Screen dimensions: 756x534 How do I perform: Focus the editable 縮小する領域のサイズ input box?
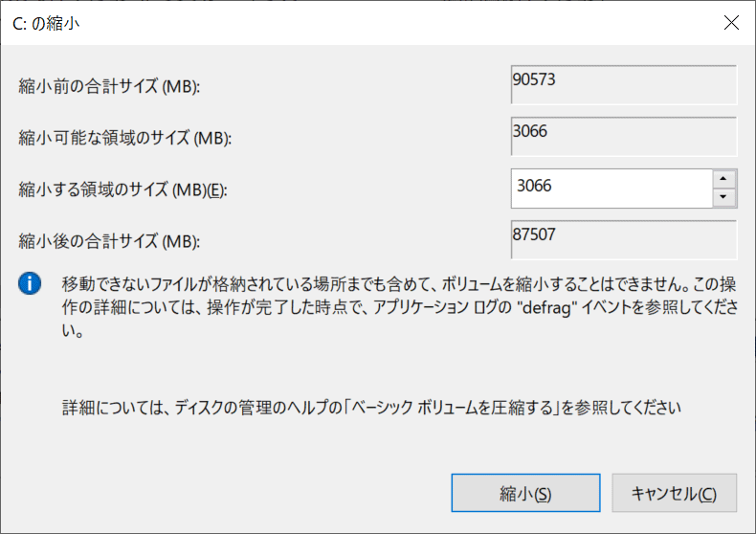pyautogui.click(x=612, y=188)
